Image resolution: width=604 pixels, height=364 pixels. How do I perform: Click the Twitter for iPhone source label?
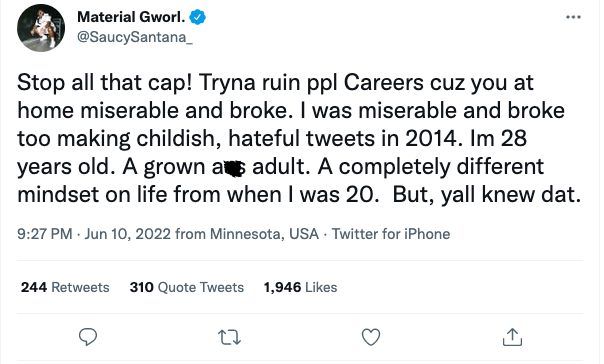pos(391,234)
